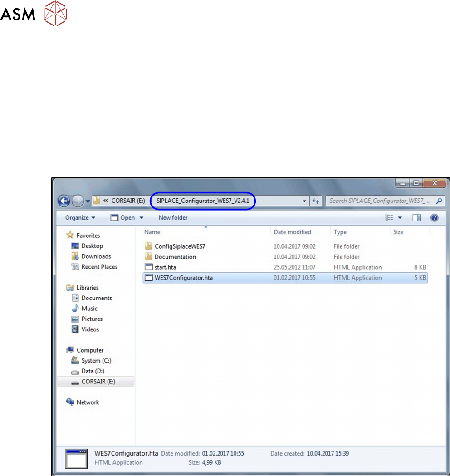The image size is (450, 476).
Task: Expand the address bar history dropdown
Action: click(304, 201)
